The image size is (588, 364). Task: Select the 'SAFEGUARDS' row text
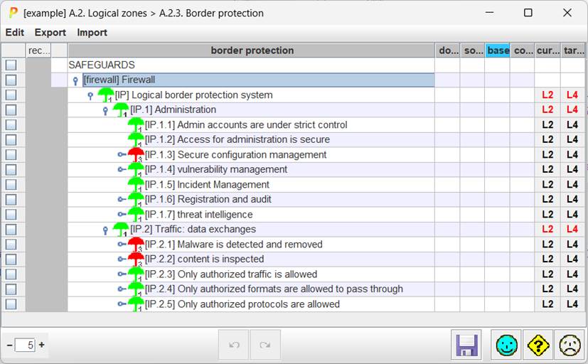tap(102, 65)
